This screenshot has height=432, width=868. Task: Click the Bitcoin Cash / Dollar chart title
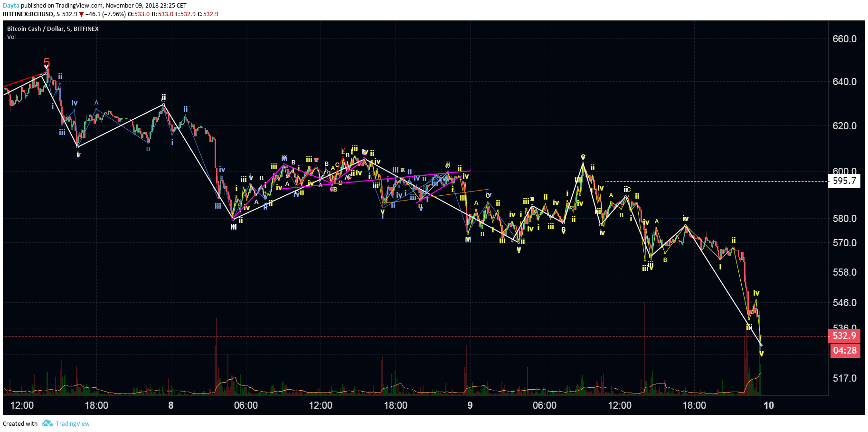point(53,29)
